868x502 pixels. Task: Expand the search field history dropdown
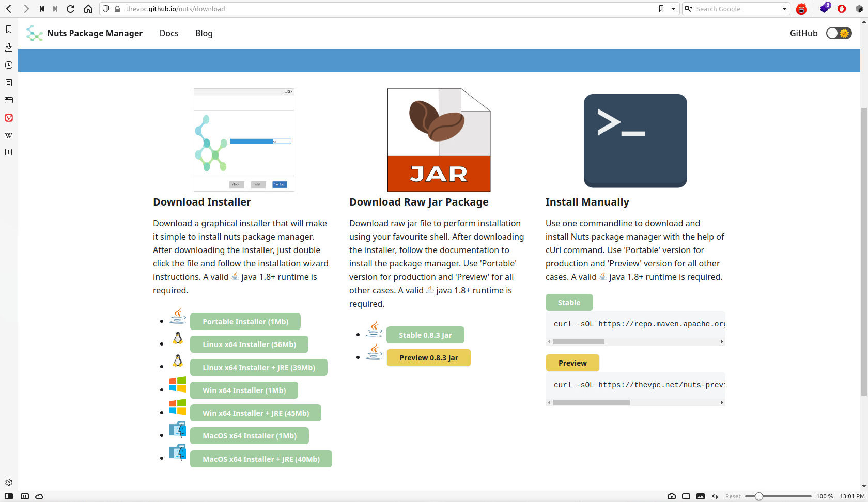pos(784,9)
